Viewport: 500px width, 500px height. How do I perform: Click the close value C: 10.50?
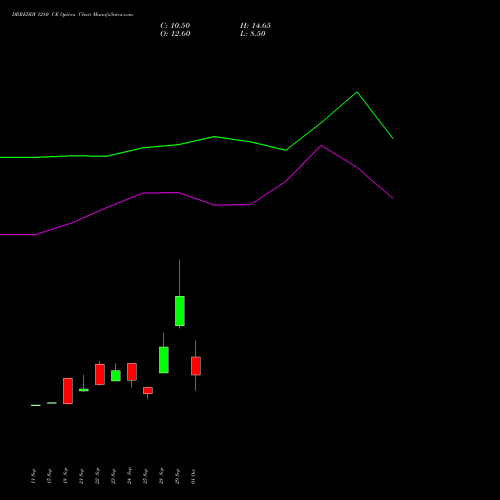click(175, 26)
